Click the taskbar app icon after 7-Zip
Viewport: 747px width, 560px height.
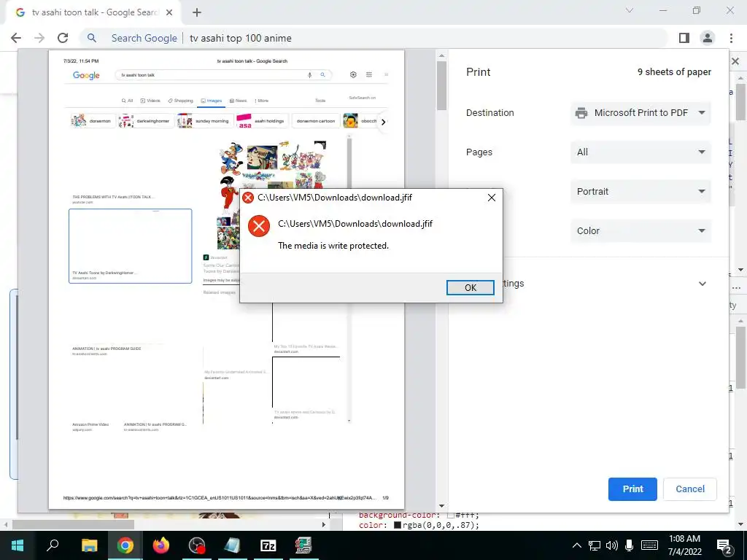(x=303, y=545)
